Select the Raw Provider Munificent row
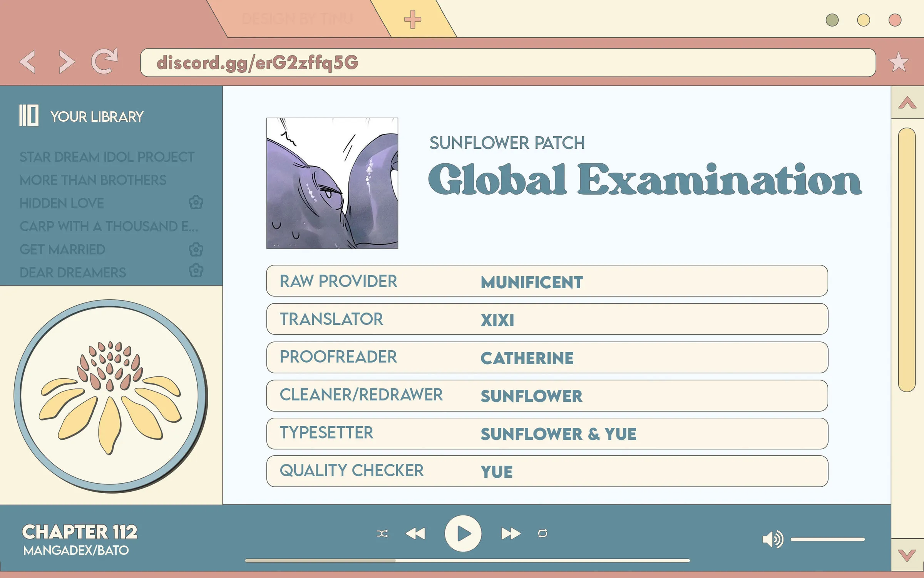Image resolution: width=924 pixels, height=578 pixels. pos(547,281)
